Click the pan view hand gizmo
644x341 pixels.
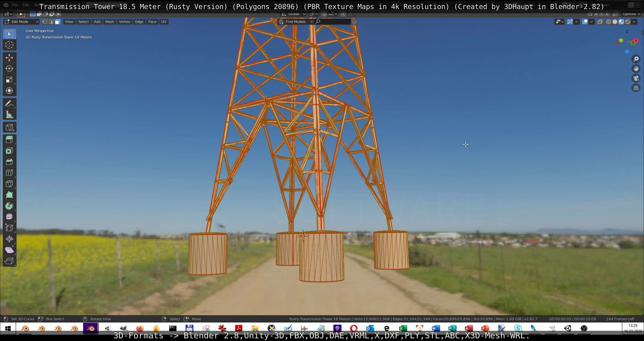(x=636, y=69)
